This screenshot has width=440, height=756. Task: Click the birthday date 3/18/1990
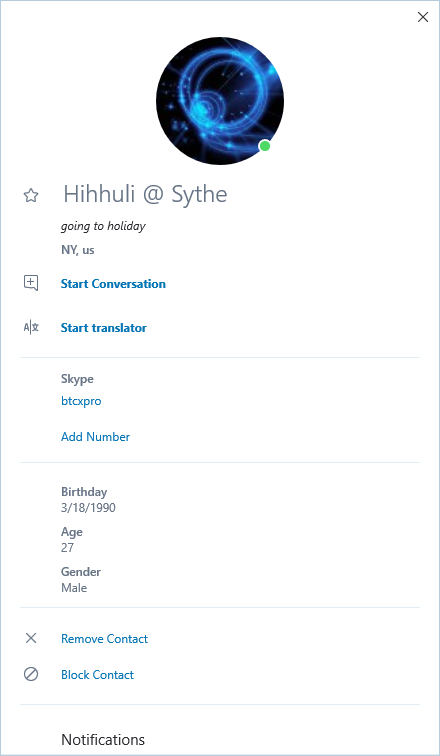[x=88, y=508]
